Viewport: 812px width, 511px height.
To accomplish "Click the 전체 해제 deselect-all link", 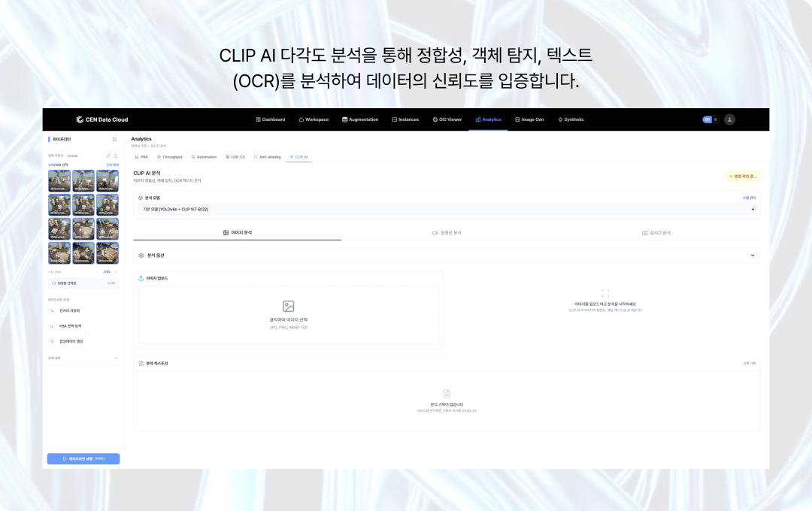I will click(x=112, y=165).
